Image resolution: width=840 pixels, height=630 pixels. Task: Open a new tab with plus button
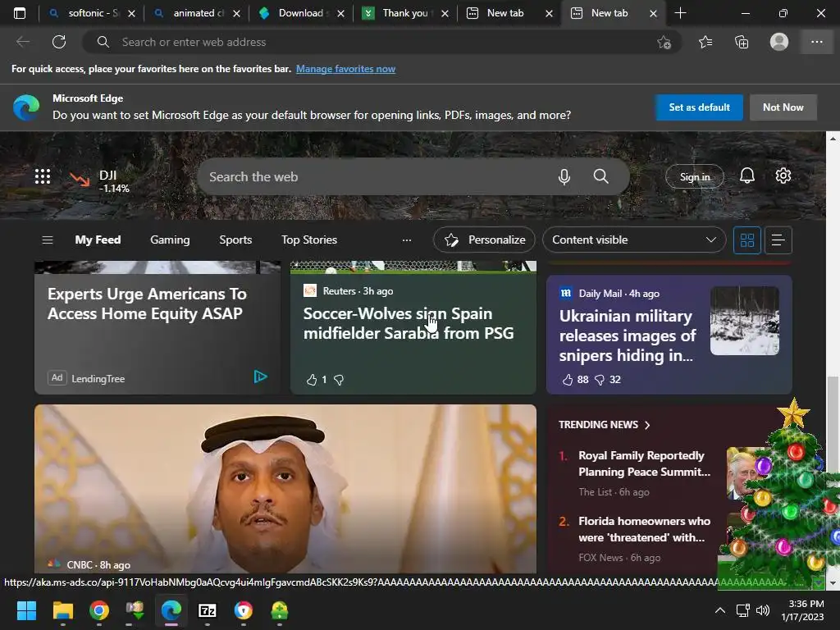click(x=680, y=13)
